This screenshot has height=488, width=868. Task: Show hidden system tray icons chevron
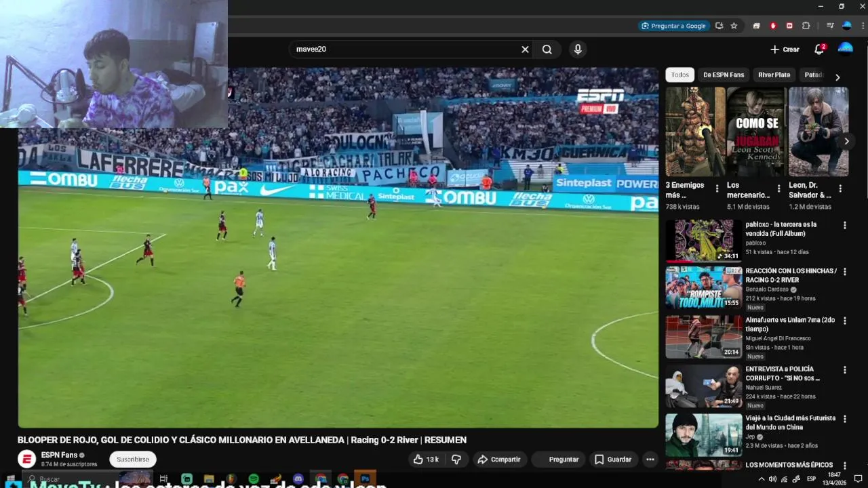click(x=761, y=479)
